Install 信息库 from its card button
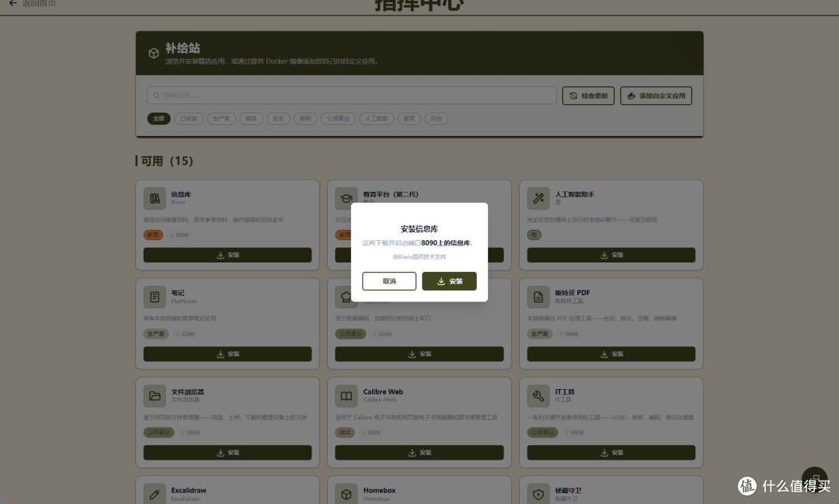839x504 pixels. pyautogui.click(x=228, y=255)
